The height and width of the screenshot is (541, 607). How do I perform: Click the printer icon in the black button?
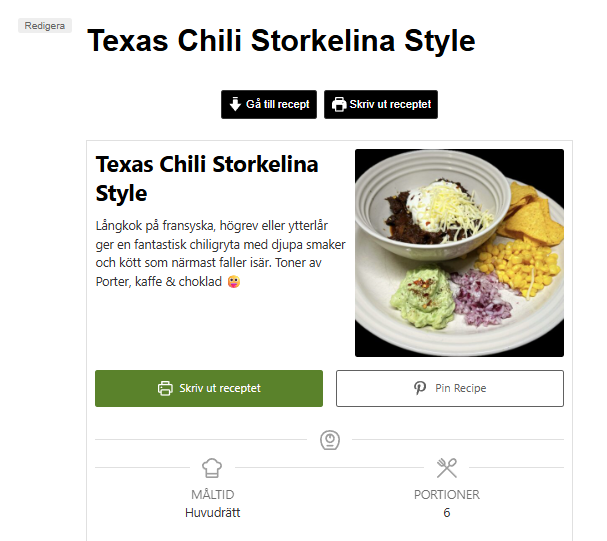339,104
